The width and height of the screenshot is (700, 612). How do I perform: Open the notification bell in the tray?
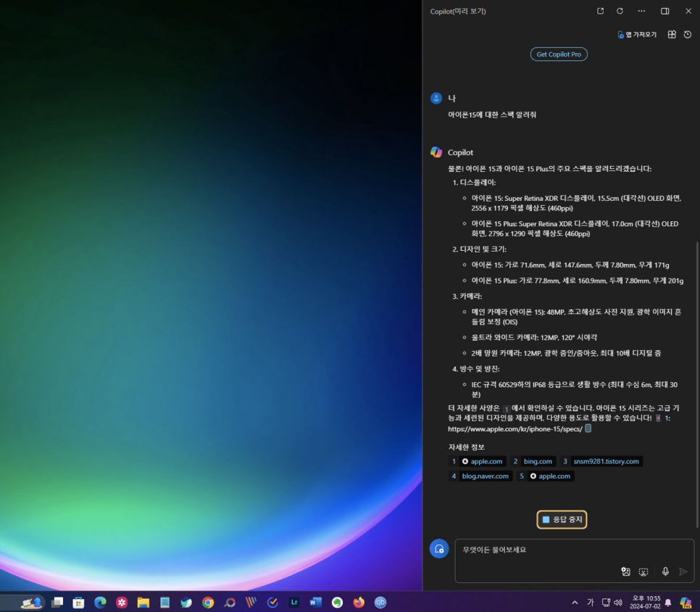(668, 602)
